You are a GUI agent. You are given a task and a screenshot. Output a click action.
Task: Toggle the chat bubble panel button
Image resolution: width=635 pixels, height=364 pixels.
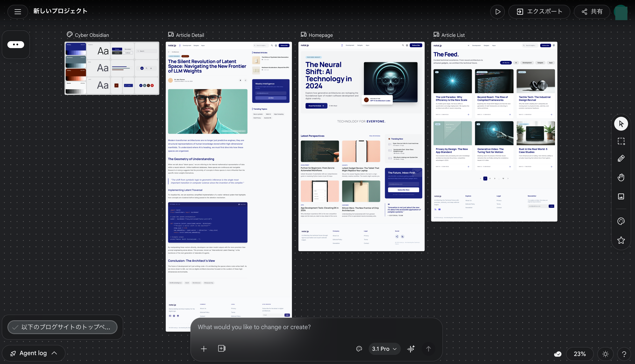point(16,44)
